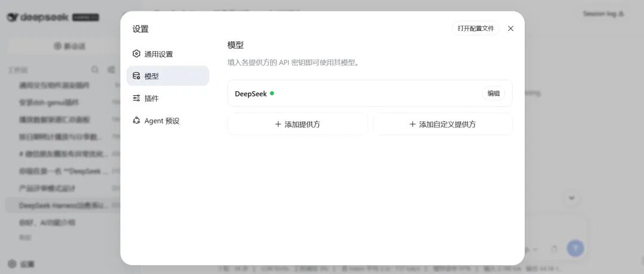Click the green status dot next to DeepSeek
The width and height of the screenshot is (644, 274).
(x=272, y=93)
